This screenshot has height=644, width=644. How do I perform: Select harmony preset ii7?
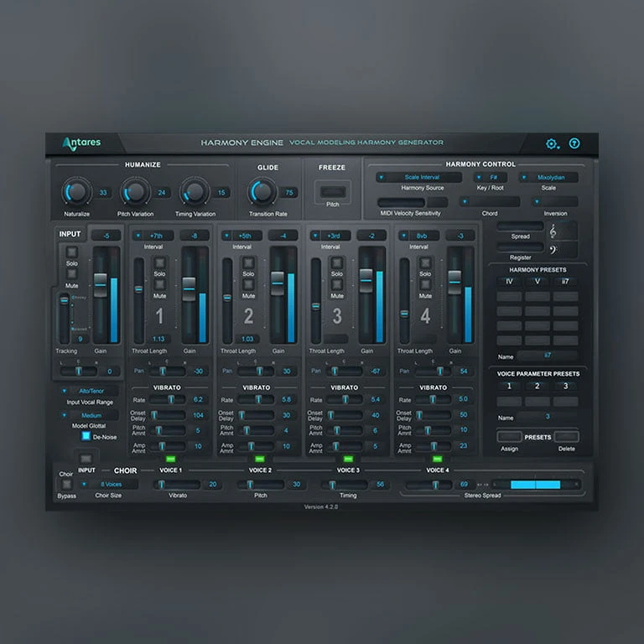coord(565,282)
